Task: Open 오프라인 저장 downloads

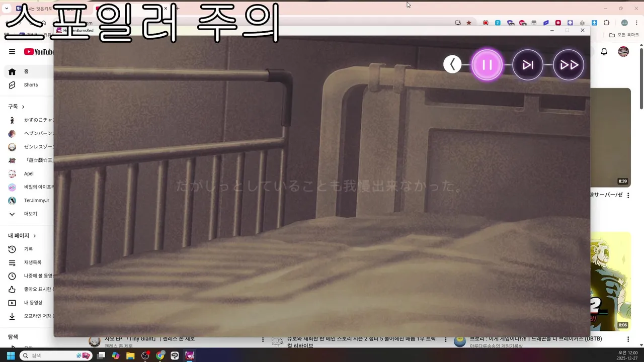Action: point(30,316)
